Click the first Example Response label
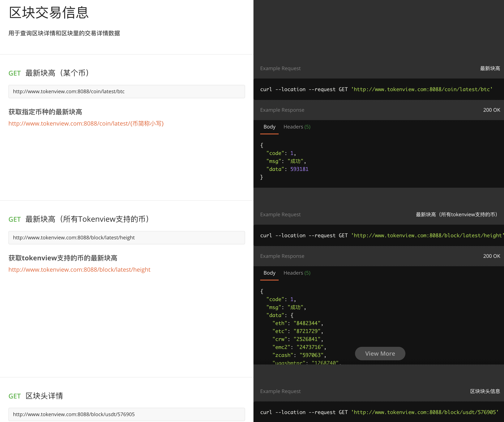The height and width of the screenshot is (422, 504). click(x=282, y=110)
